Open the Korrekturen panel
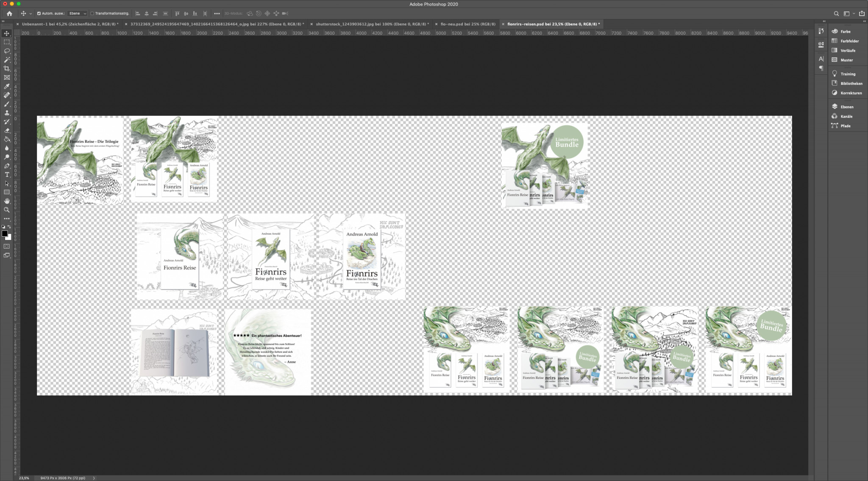Viewport: 868px width, 481px height. 851,93
